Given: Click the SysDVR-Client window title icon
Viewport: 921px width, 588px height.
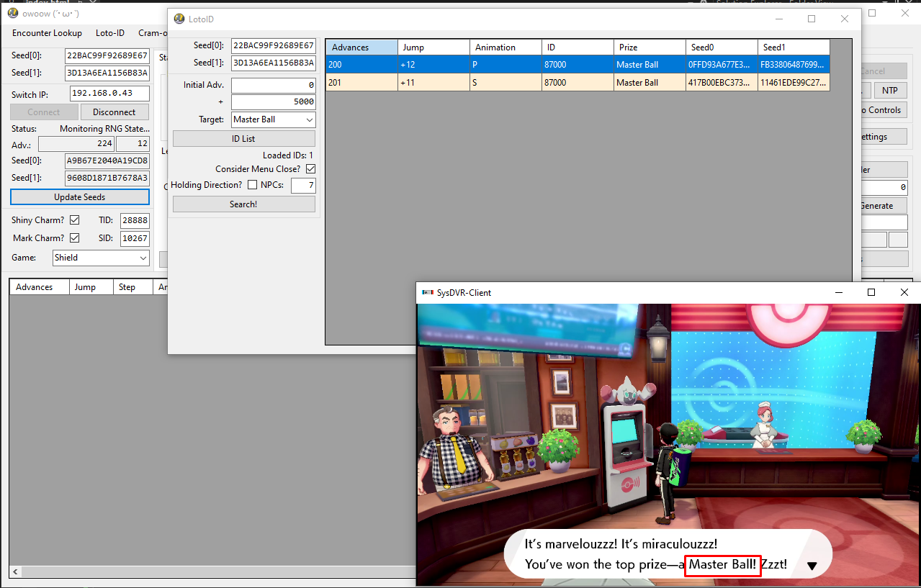Looking at the screenshot, I should (427, 293).
